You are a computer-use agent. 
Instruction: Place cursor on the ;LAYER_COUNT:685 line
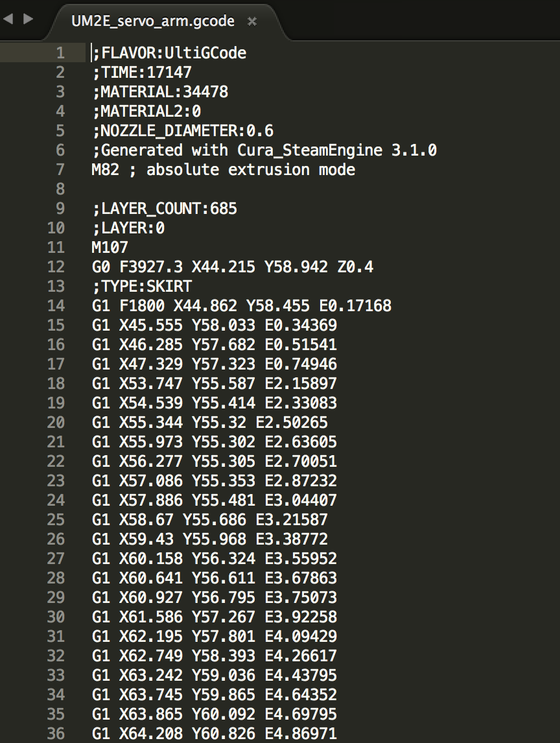(165, 208)
